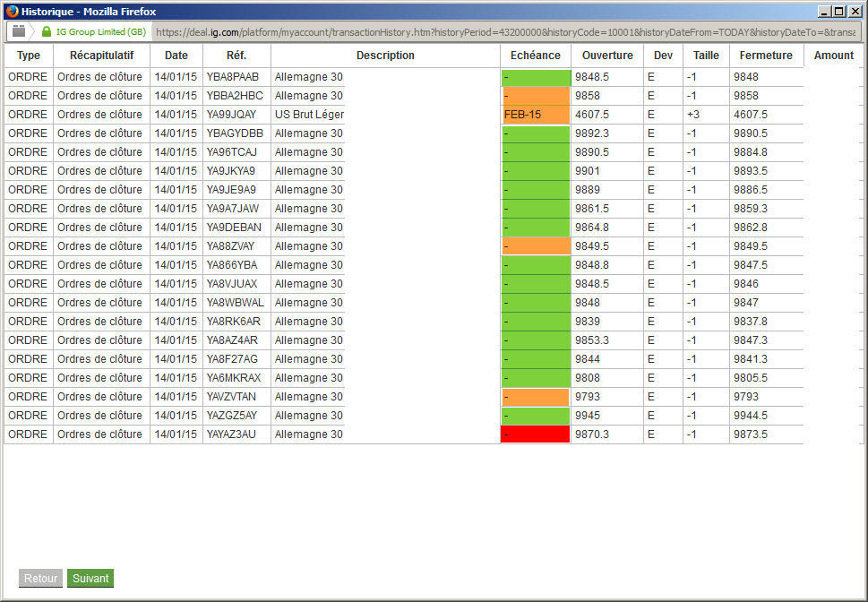Click closing price 9847.5
Viewport: 868px width, 602px height.
tap(751, 265)
